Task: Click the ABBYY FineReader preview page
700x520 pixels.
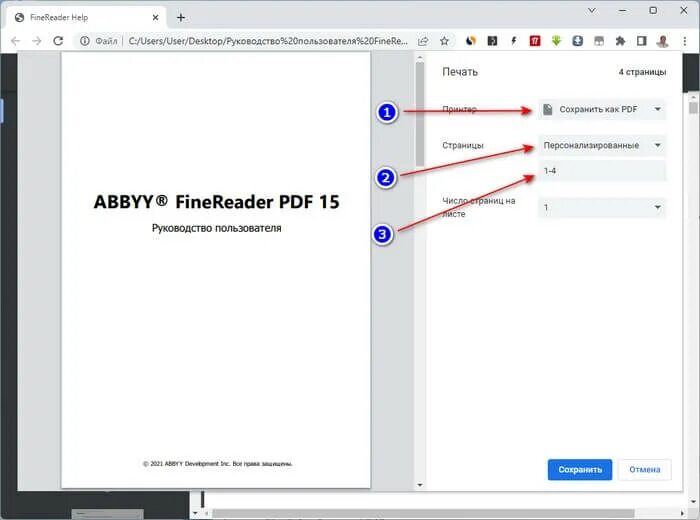Action: [216, 270]
